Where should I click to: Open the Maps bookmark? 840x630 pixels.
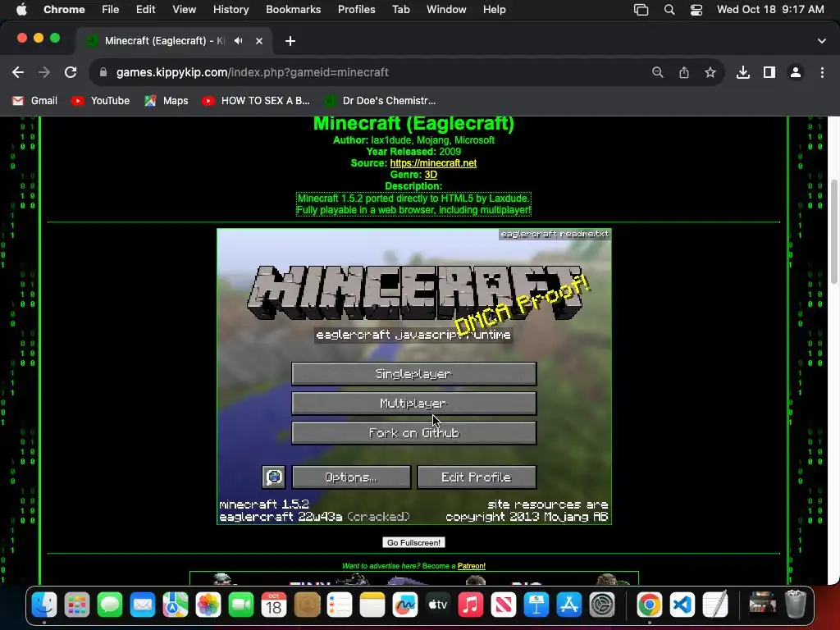(x=167, y=101)
